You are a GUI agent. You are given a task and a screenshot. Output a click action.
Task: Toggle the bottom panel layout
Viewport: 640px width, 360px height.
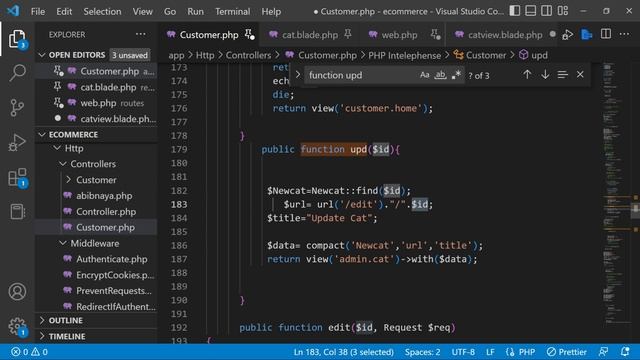[531, 11]
